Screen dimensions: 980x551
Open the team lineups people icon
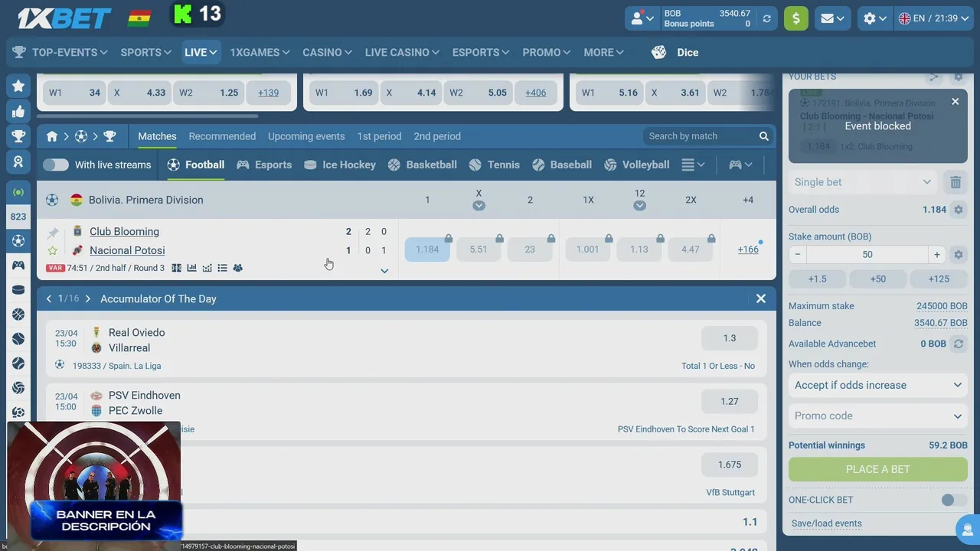(237, 268)
